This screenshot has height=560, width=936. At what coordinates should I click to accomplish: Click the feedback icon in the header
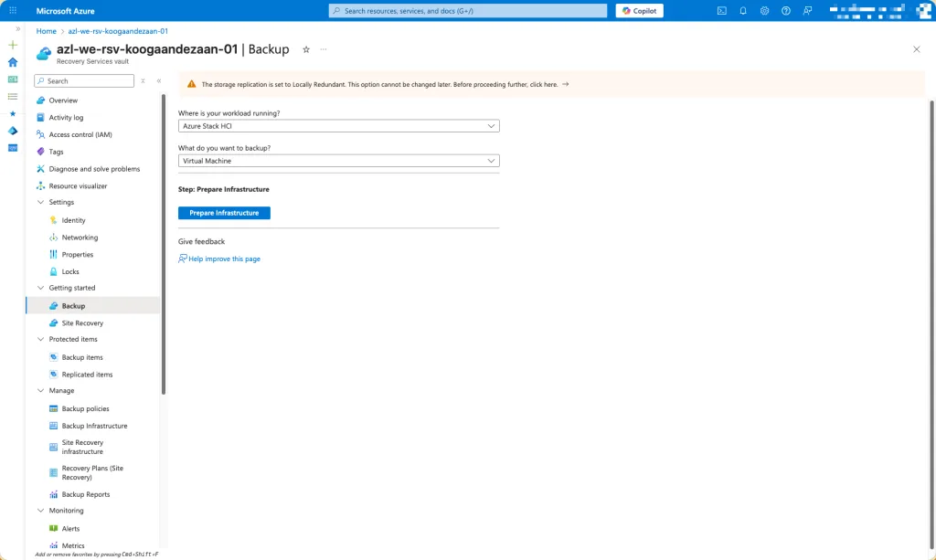tap(807, 11)
